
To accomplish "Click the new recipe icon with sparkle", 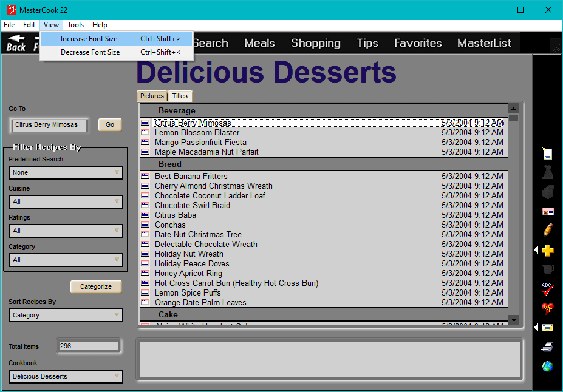I will click(x=547, y=153).
